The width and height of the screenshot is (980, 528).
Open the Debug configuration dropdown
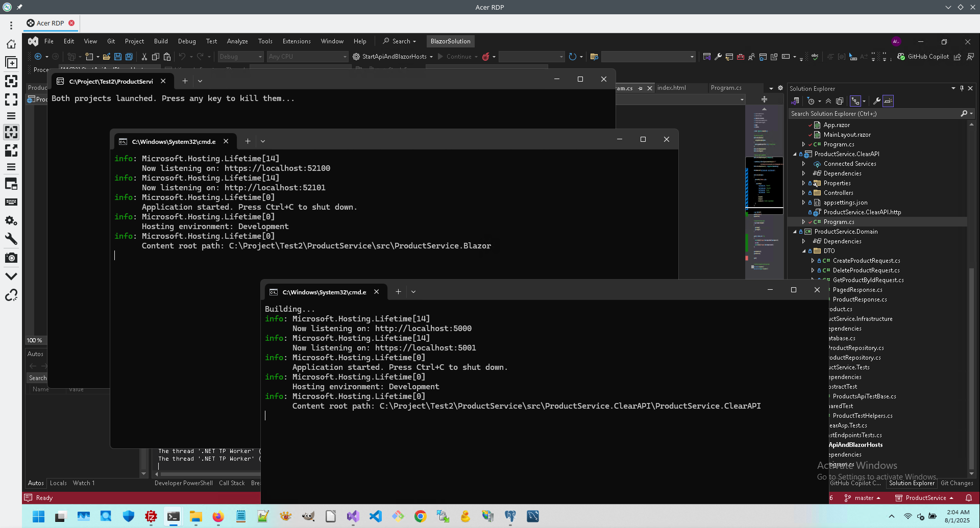click(x=240, y=57)
